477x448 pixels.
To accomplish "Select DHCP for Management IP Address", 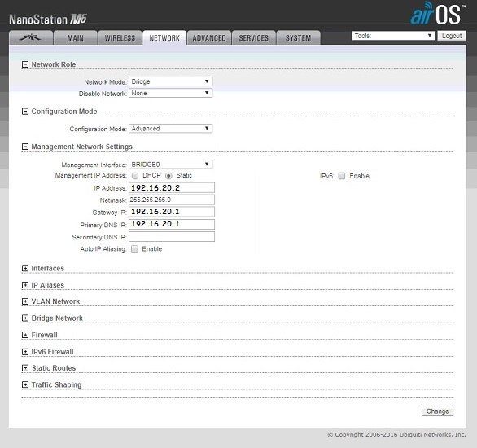I will coord(135,176).
